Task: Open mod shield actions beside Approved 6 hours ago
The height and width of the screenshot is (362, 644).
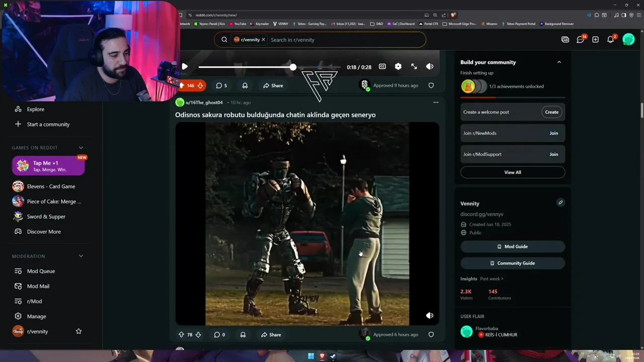Action: tap(431, 334)
